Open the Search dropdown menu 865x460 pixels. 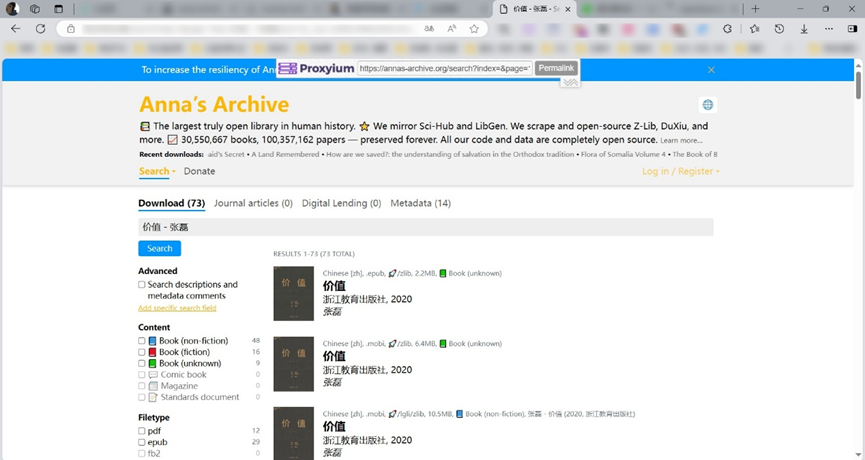pyautogui.click(x=157, y=171)
